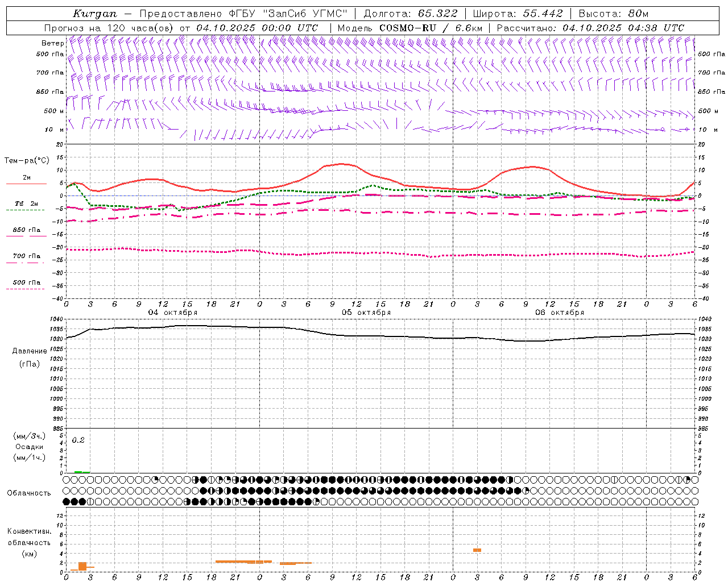Click the calculation timestamp 04.10.2025 04:38 UTC
This screenshot has width=728, height=582.
(623, 28)
